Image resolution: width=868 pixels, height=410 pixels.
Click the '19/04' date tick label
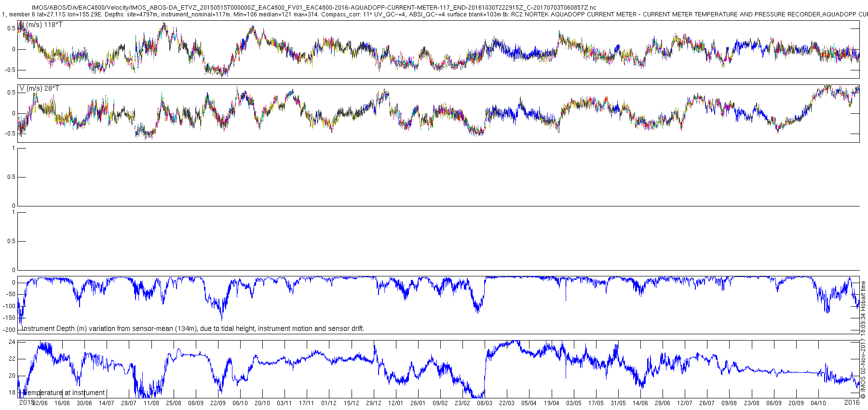[x=552, y=403]
